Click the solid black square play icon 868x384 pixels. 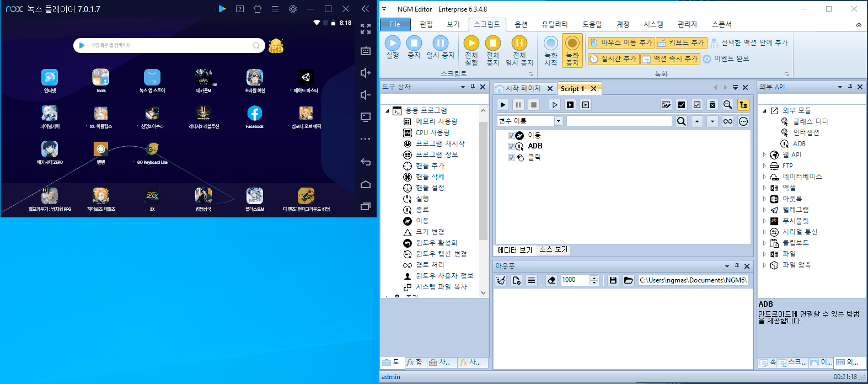(570, 105)
